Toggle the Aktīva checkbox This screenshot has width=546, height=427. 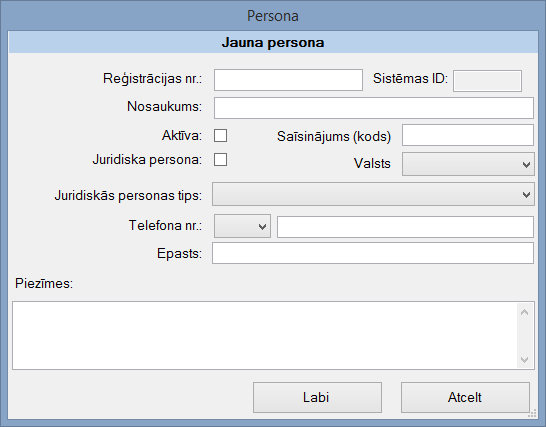click(220, 135)
